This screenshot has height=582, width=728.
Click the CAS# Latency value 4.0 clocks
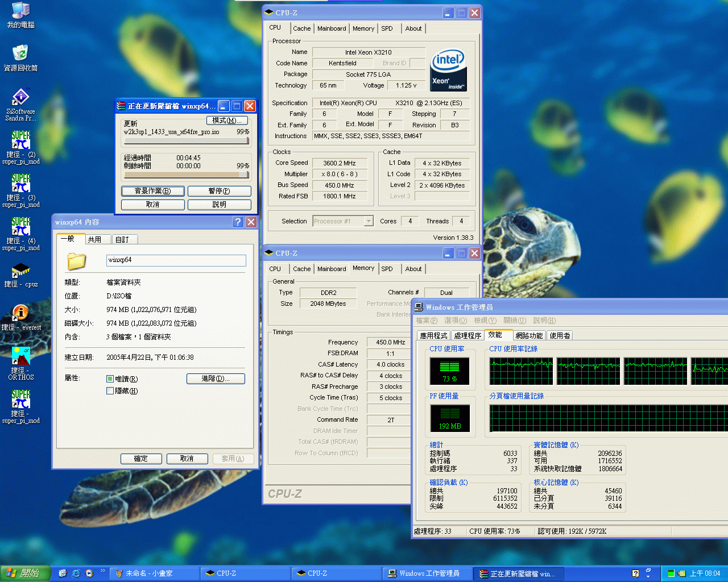(390, 365)
